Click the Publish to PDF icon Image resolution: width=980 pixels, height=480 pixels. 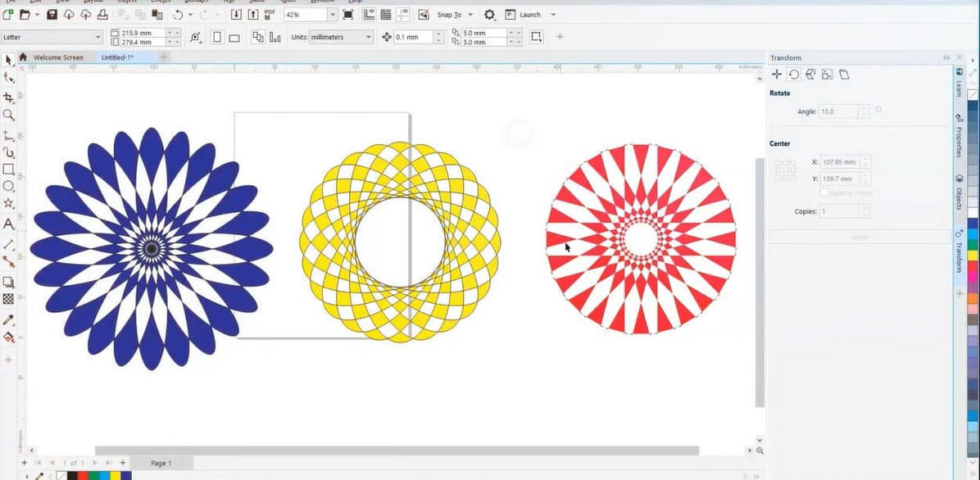click(x=270, y=14)
